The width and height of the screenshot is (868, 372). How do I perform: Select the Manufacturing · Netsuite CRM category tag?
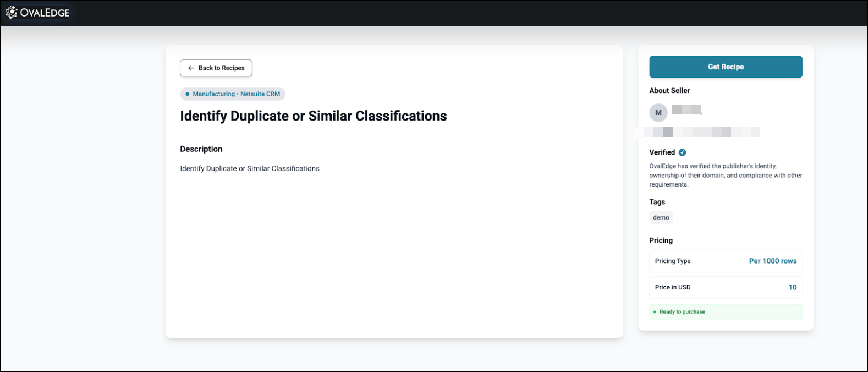233,94
